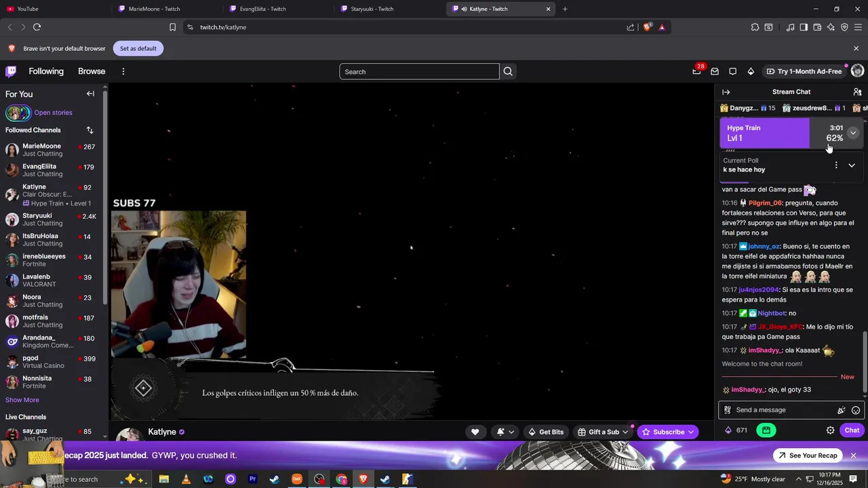
Task: Open Gift a Sub dropdown
Action: click(603, 432)
